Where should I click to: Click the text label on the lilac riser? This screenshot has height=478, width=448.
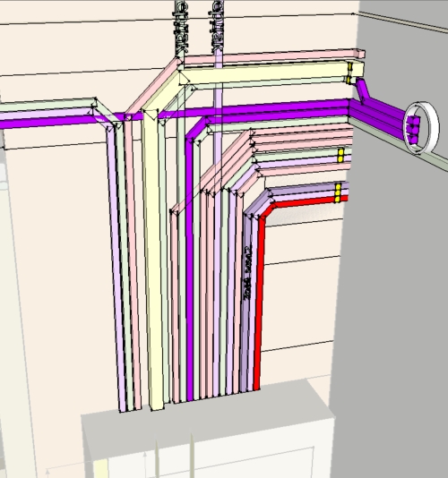218,26
